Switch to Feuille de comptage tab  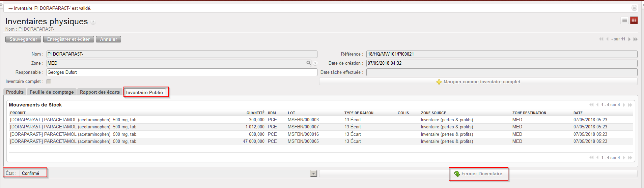pyautogui.click(x=52, y=92)
